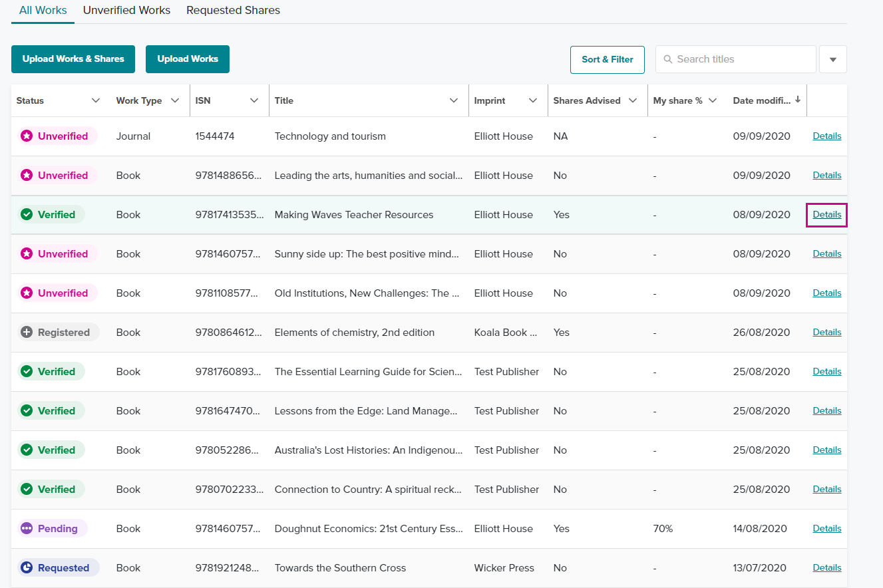
Task: Open the Title column chevron
Action: coord(454,100)
